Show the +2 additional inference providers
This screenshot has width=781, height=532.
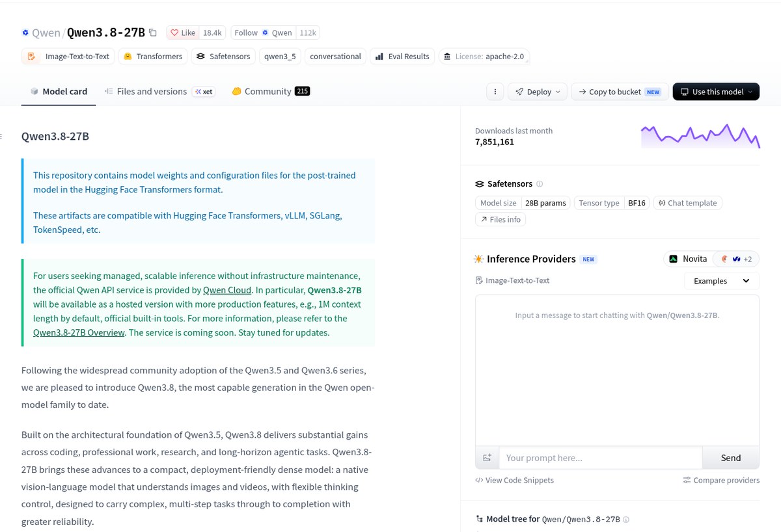click(x=736, y=259)
